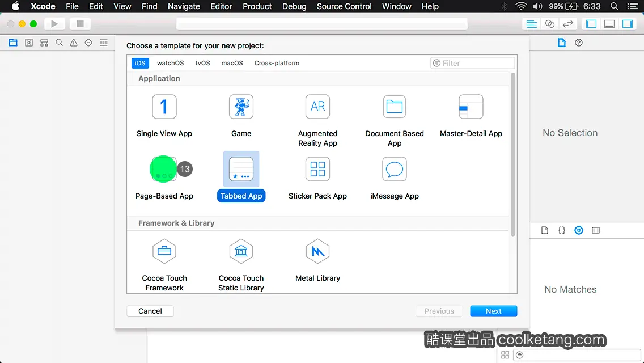Select the Master-Detail App template
Viewport: 644px width, 363px height.
coord(471,116)
